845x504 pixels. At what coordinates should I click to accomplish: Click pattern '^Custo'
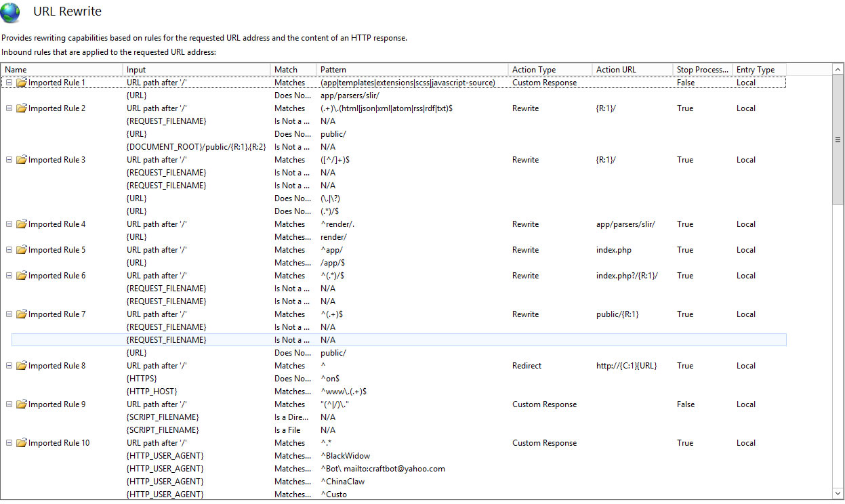point(333,495)
